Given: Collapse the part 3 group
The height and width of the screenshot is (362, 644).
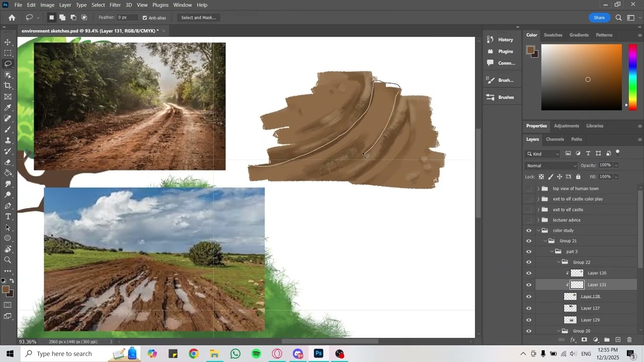Looking at the screenshot, I should click(551, 252).
